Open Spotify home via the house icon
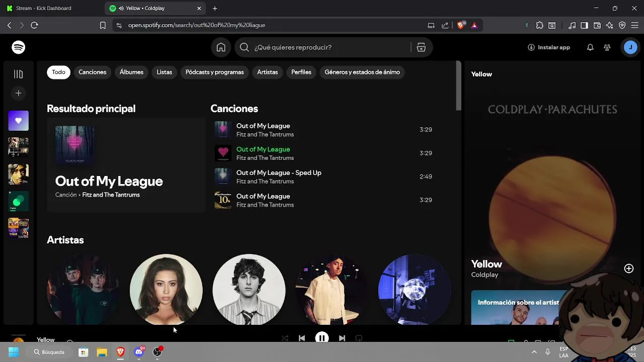Image resolution: width=644 pixels, height=362 pixels. 221,47
